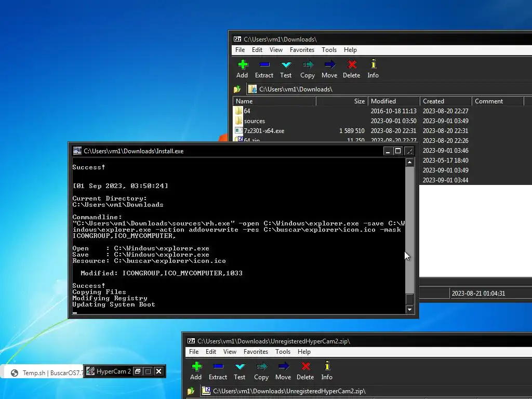Click UnregisteredHyperCam2.zip address path field

pos(366,391)
